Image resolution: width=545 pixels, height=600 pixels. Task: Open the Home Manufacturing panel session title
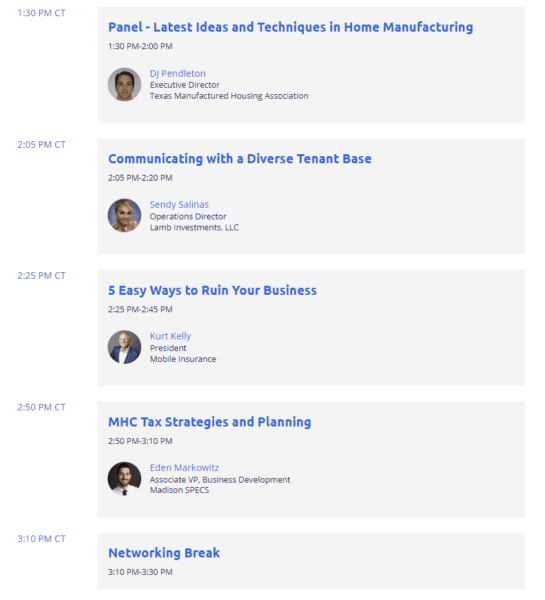coord(290,27)
